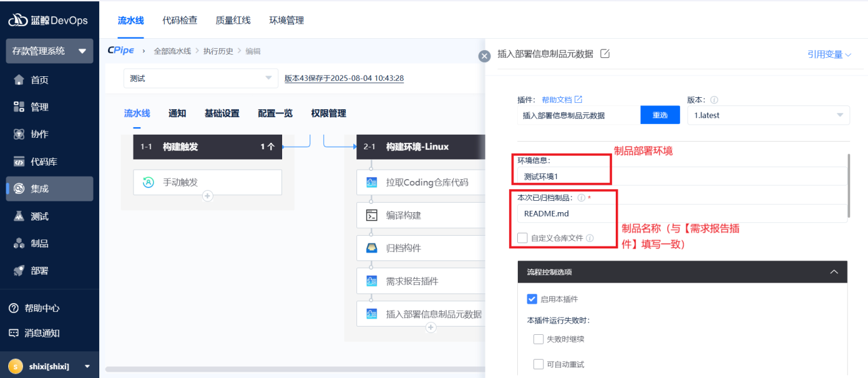Uncheck the 启用本插件 checkbox
The width and height of the screenshot is (868, 378).
532,299
